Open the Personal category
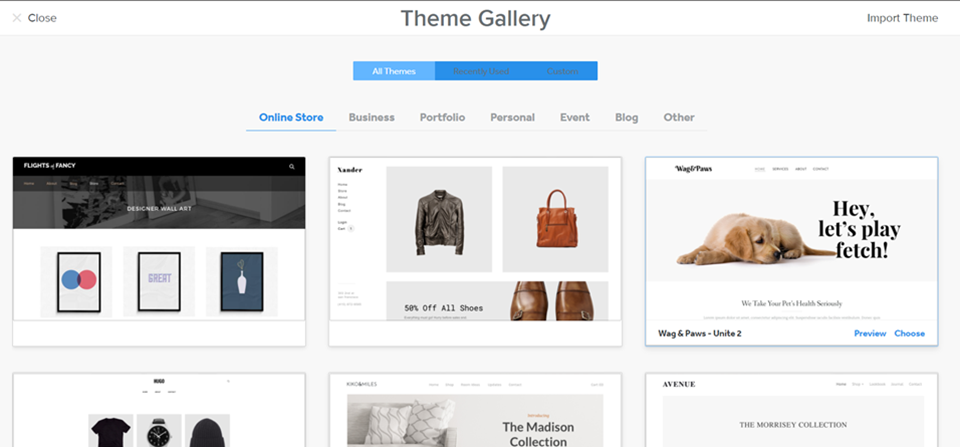The image size is (960, 447). click(x=512, y=118)
